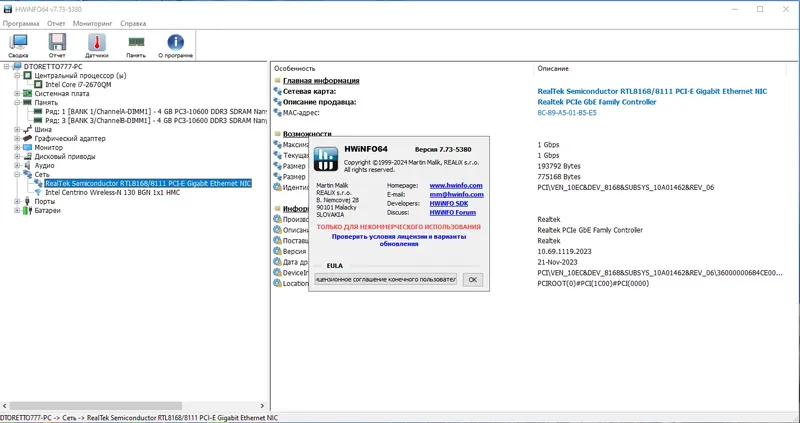
Task: Select Ряд: 3 BANK 3 memory item
Action: tap(156, 120)
